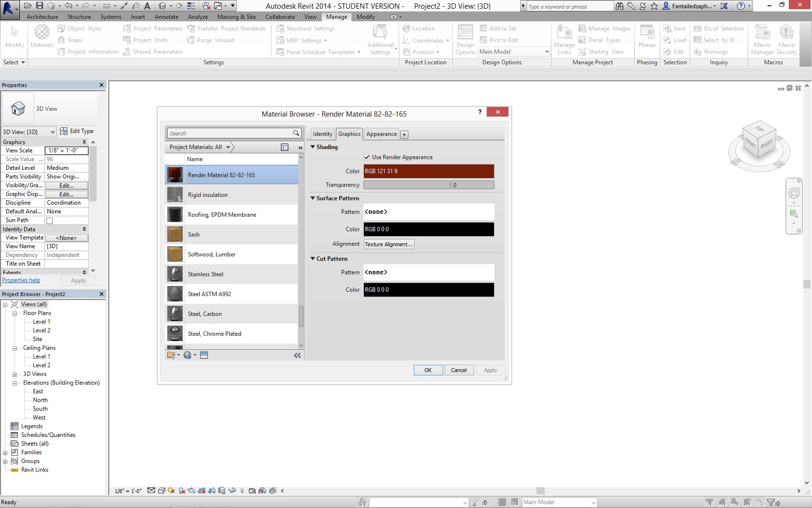The height and width of the screenshot is (508, 812).
Task: Click the Visibility/Graphics Edit button
Action: pos(67,186)
